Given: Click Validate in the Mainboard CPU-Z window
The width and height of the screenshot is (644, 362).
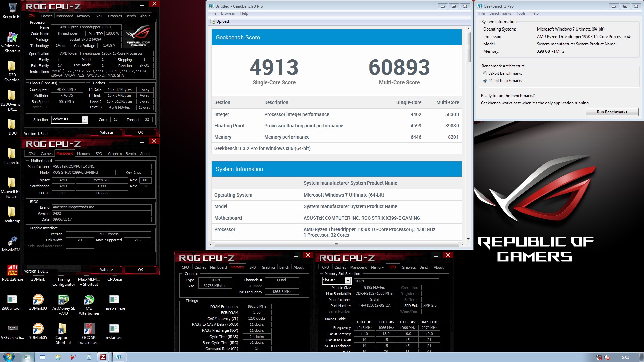Looking at the screenshot, I should pyautogui.click(x=106, y=270).
